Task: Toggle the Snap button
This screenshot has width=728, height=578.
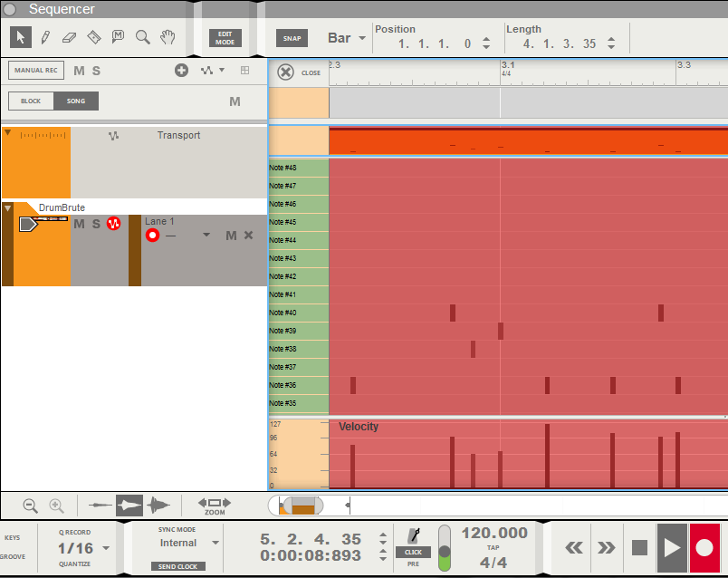Action: (x=292, y=39)
